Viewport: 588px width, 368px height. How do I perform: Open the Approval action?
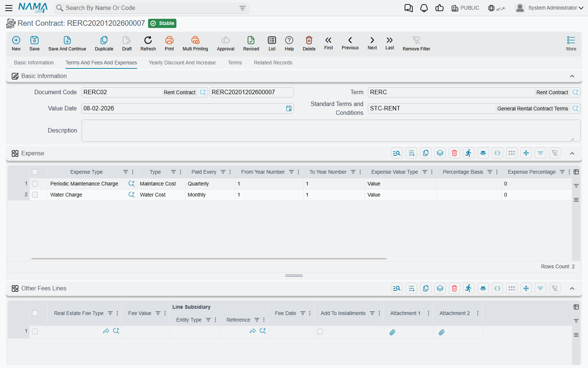pyautogui.click(x=226, y=43)
